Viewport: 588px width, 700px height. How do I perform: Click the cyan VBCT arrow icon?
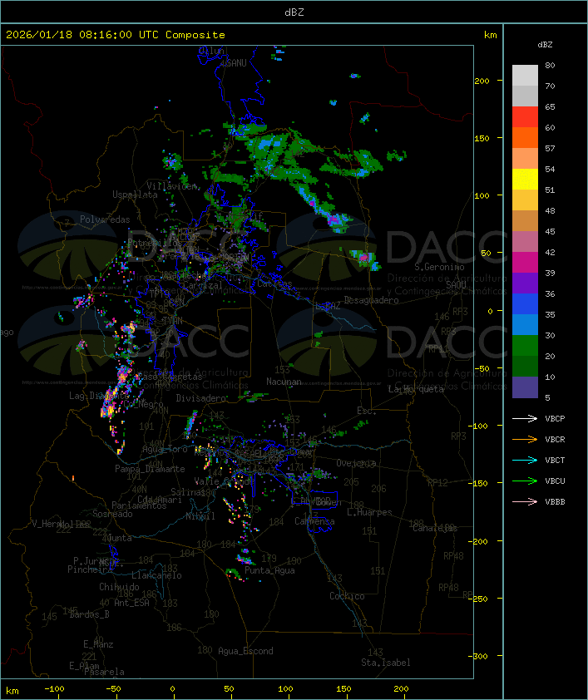[525, 460]
